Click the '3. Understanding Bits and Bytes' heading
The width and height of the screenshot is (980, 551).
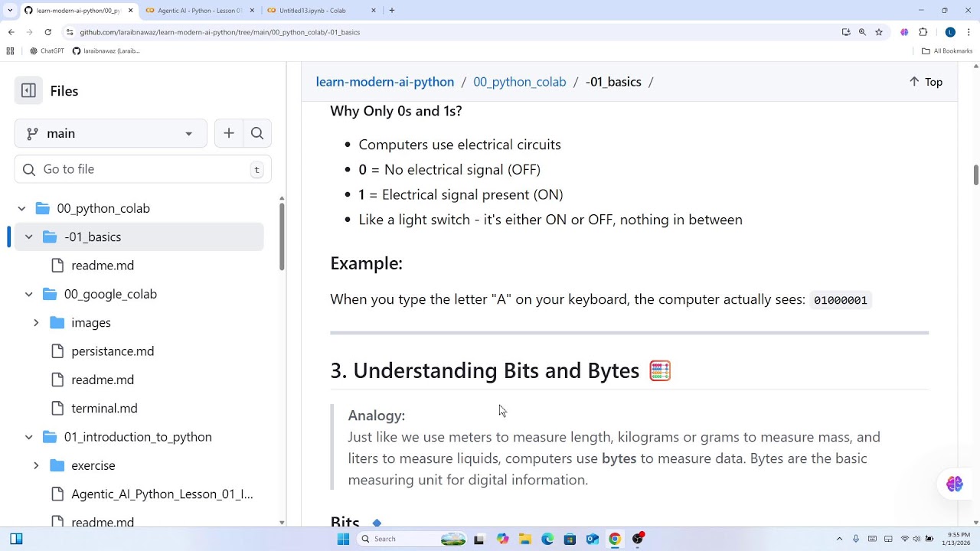[485, 370]
